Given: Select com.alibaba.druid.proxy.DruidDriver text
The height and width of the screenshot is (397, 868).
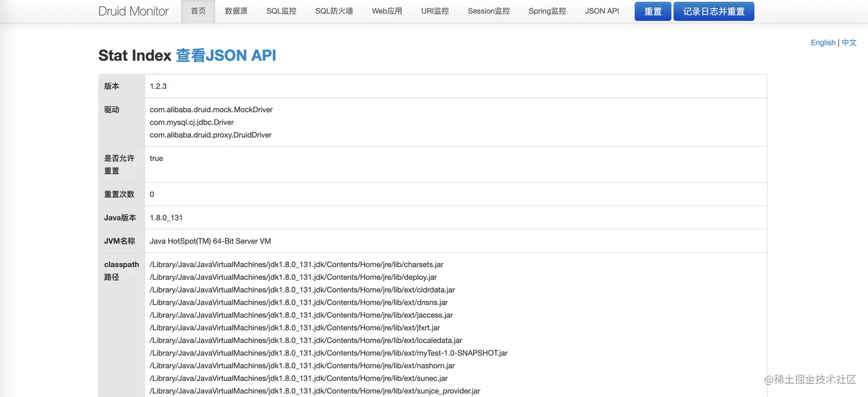Looking at the screenshot, I should 211,135.
